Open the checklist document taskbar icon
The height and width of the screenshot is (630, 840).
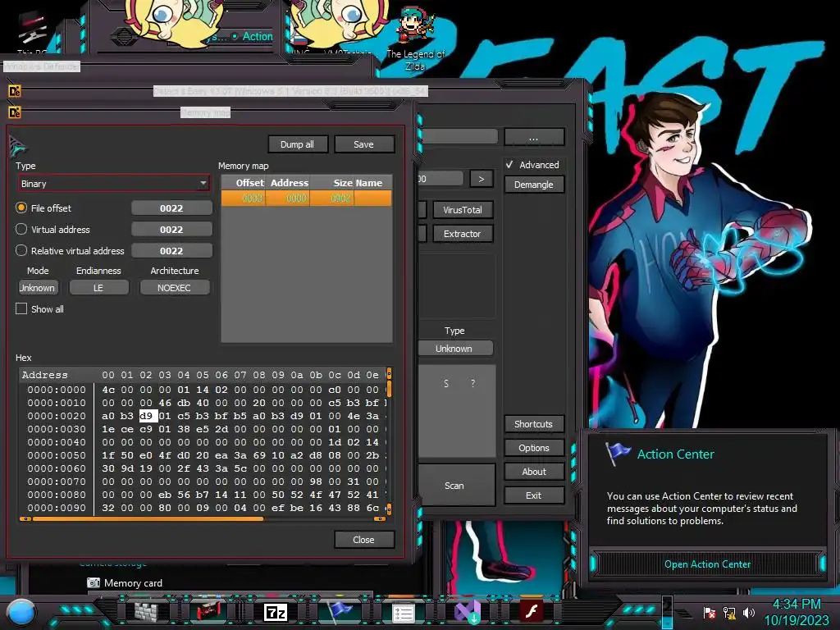pos(403,613)
